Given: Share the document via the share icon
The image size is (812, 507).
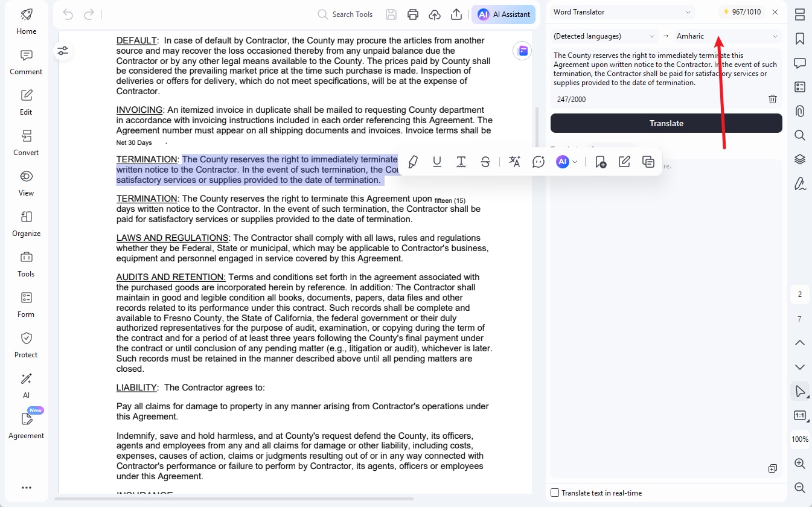Looking at the screenshot, I should [456, 14].
